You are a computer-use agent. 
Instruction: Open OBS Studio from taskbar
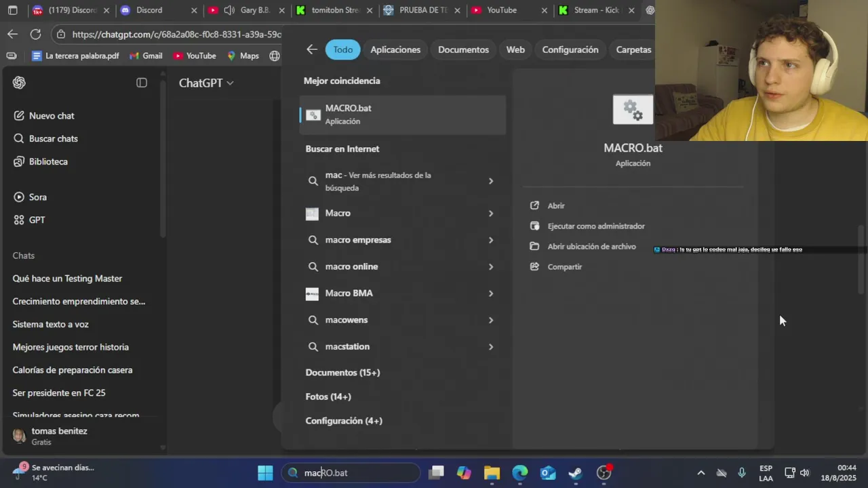coord(604,472)
